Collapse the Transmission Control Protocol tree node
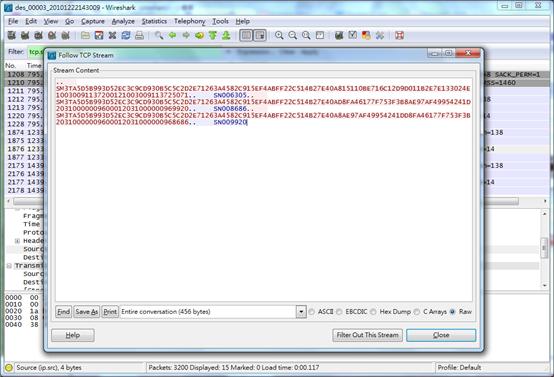 pyautogui.click(x=9, y=266)
